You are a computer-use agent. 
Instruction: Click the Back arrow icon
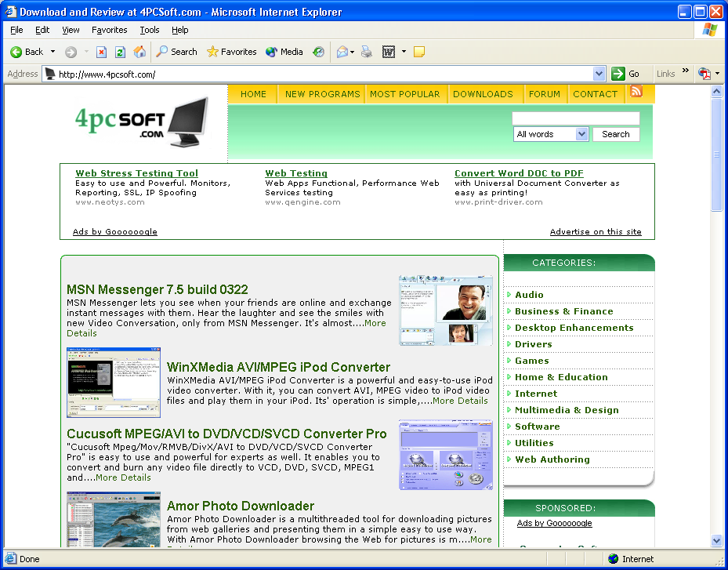click(16, 52)
